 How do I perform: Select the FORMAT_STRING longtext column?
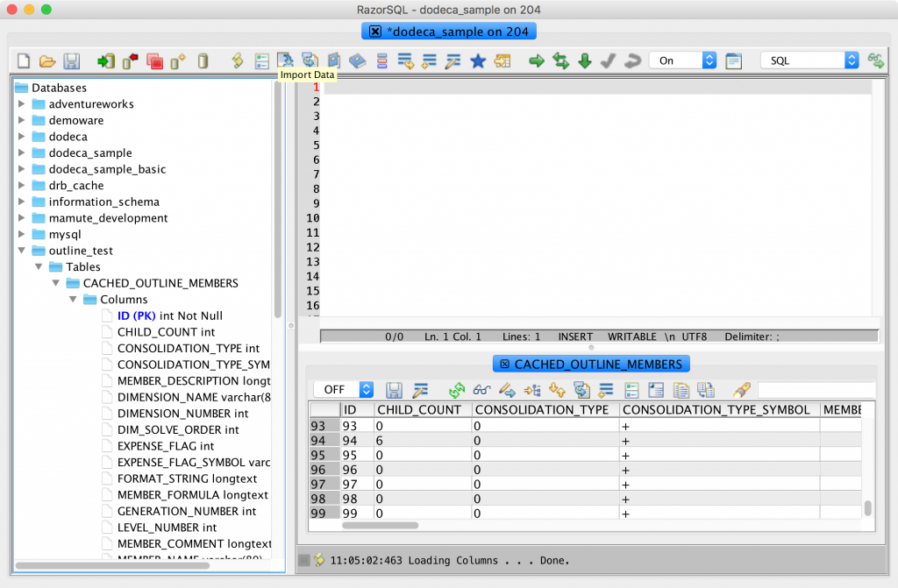point(188,478)
